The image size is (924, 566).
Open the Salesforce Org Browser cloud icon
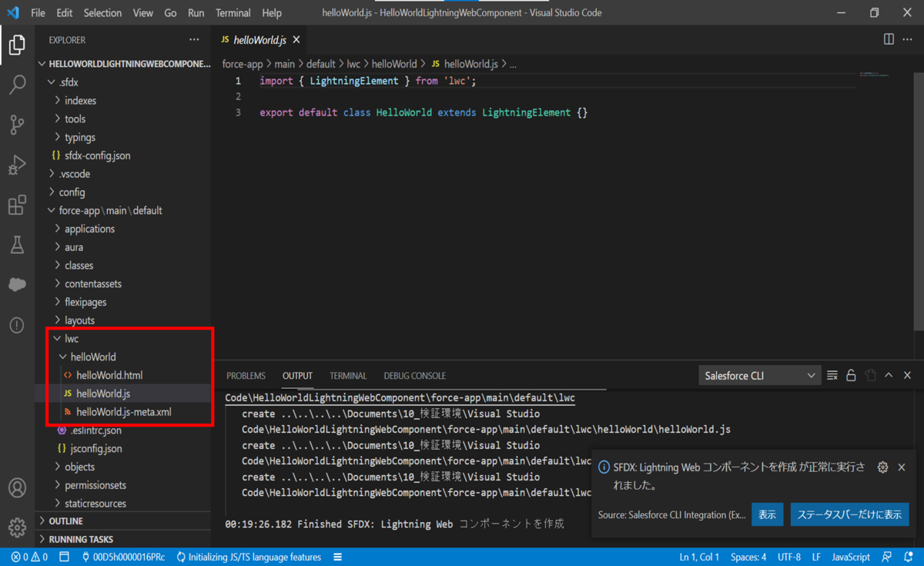17,285
